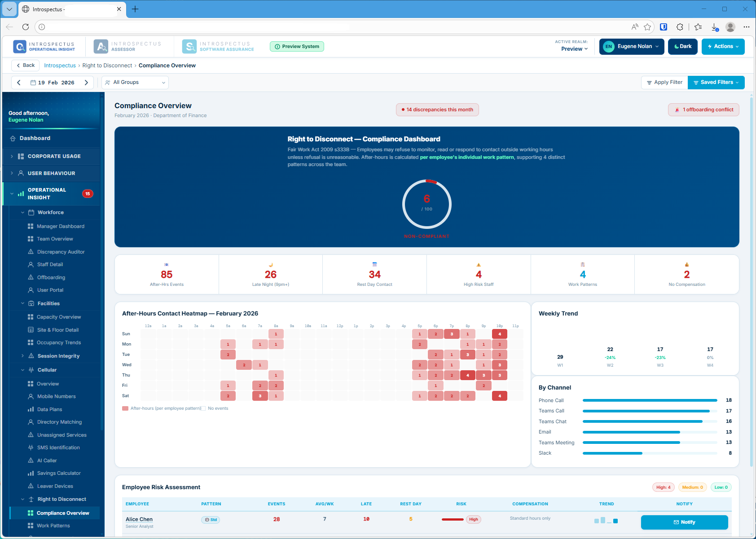The height and width of the screenshot is (539, 756).
Task: Click the Notify button for Alice Chen
Action: (684, 522)
